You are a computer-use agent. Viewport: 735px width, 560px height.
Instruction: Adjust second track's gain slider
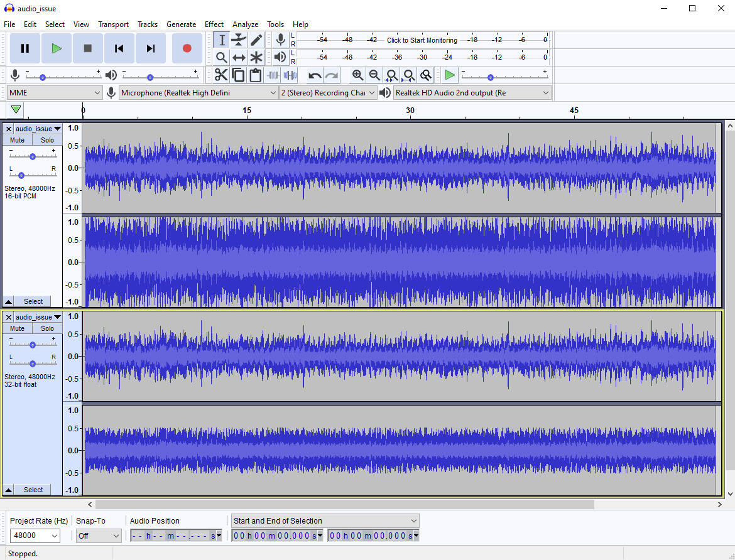point(32,345)
